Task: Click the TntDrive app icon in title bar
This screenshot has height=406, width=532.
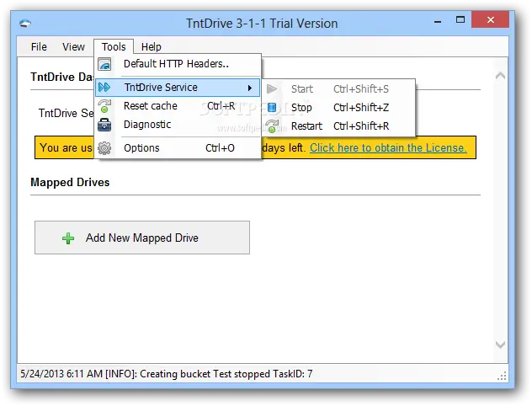Action: (x=25, y=24)
